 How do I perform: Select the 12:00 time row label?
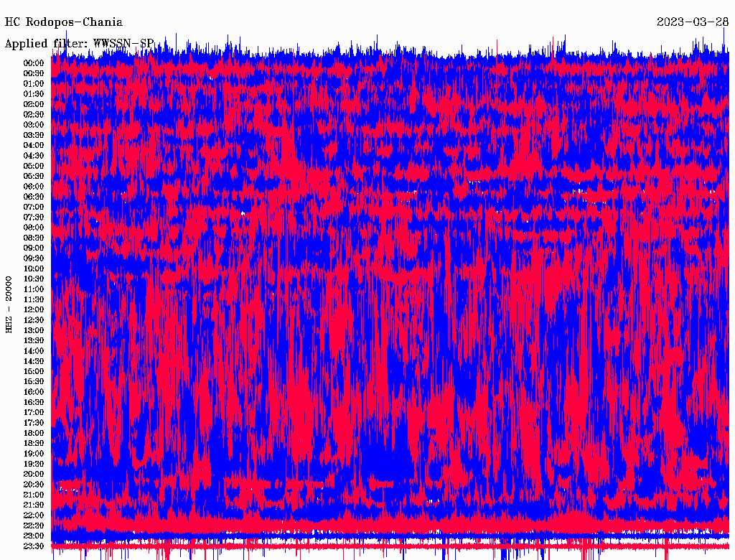click(34, 309)
